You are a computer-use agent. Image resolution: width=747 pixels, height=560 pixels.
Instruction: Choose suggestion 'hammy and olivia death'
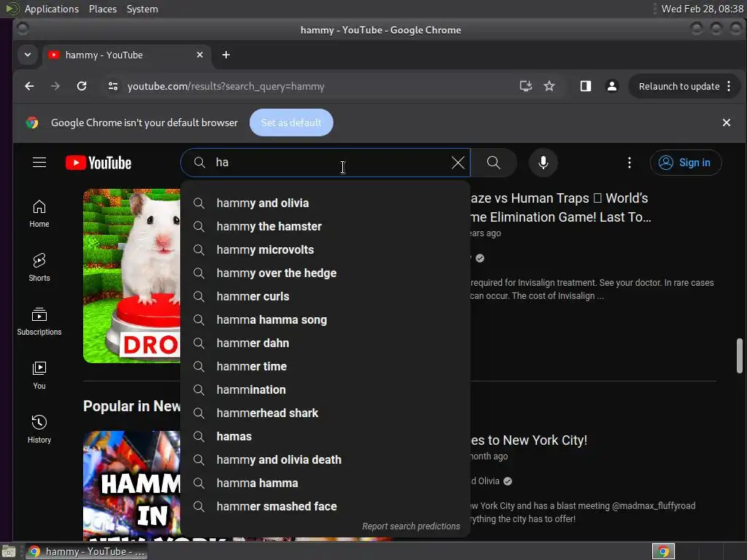pos(325,459)
